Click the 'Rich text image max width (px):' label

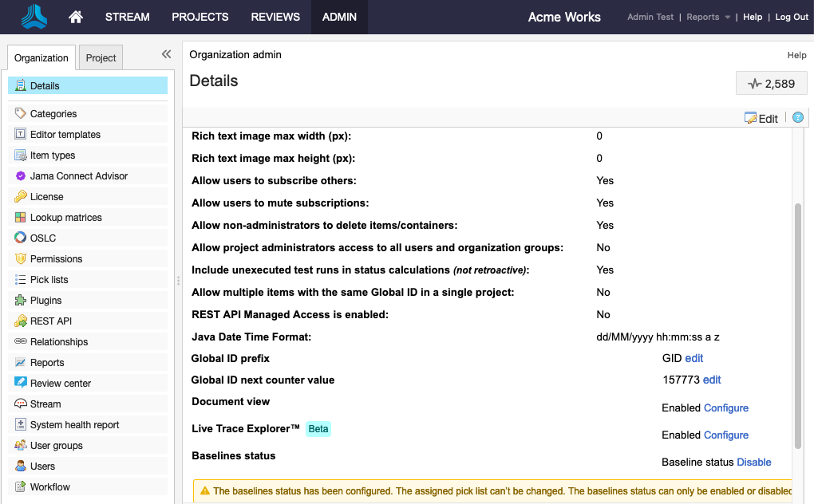point(271,136)
